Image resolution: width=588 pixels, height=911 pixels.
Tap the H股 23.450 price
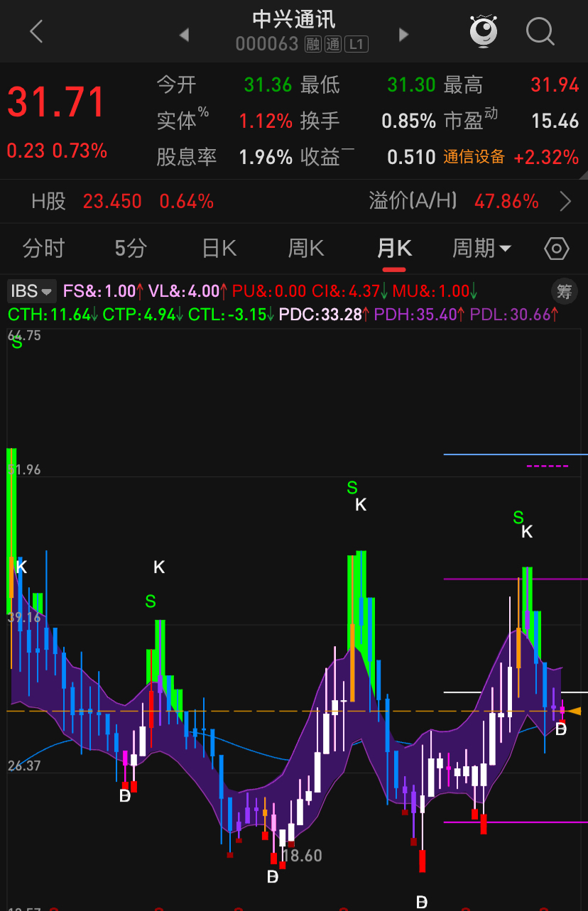point(112,202)
